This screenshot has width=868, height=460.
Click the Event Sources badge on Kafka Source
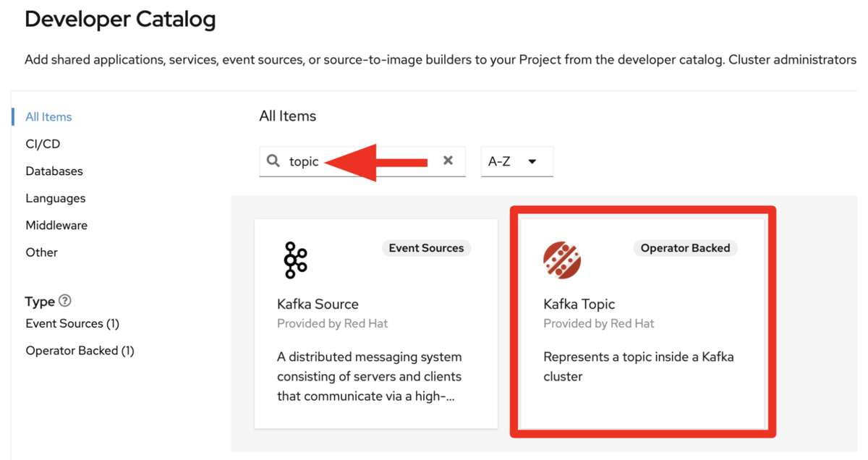426,248
